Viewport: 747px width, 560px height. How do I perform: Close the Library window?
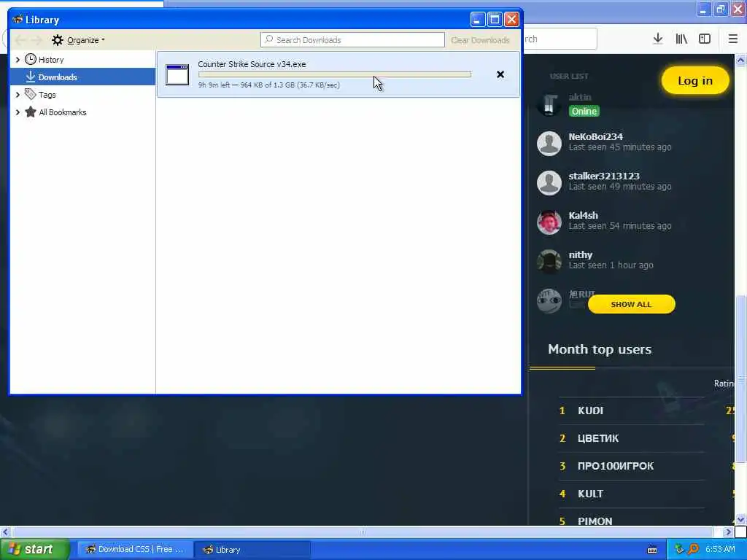[511, 20]
